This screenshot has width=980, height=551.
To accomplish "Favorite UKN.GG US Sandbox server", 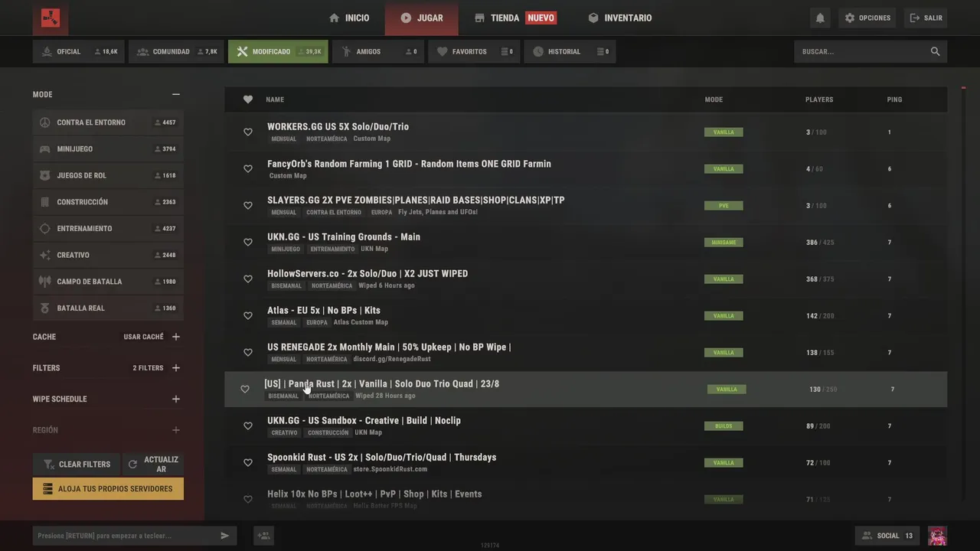I will (x=248, y=426).
